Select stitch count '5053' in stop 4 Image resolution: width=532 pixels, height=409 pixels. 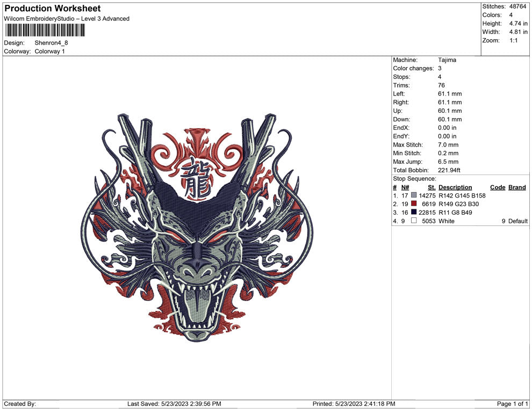pyautogui.click(x=428, y=221)
